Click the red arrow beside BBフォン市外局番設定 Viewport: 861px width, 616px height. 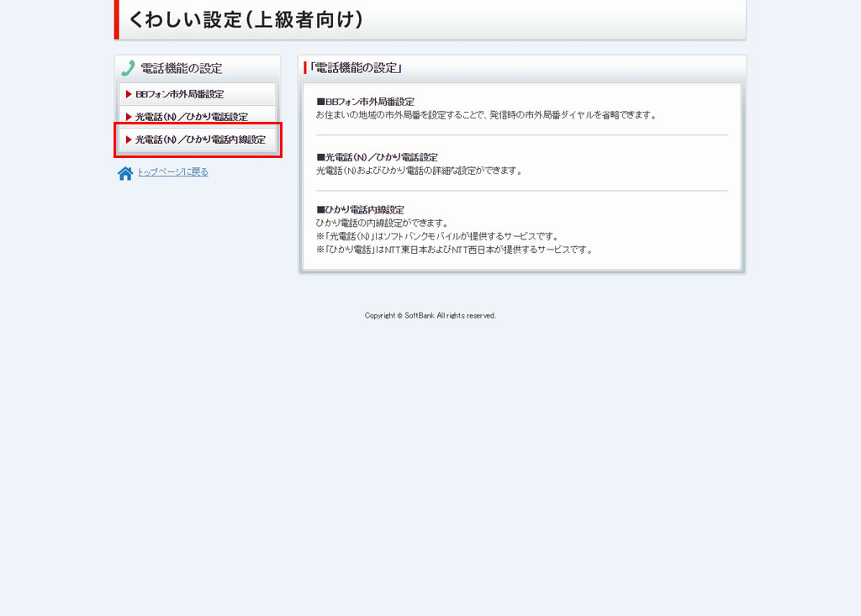coord(129,94)
